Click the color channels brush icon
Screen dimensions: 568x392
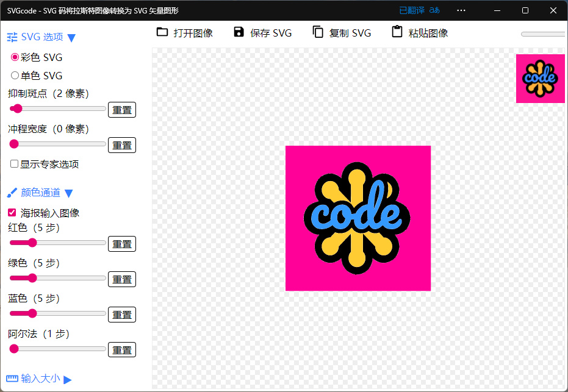tap(12, 193)
